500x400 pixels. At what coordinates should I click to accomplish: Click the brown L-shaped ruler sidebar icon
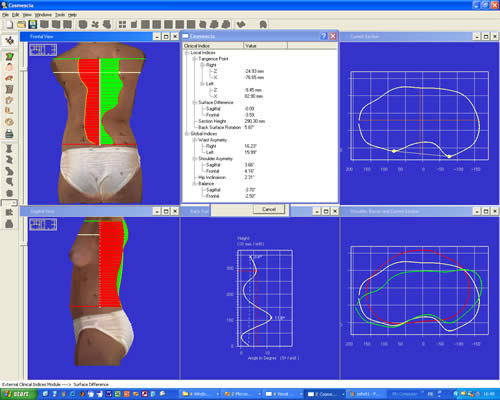(x=9, y=111)
